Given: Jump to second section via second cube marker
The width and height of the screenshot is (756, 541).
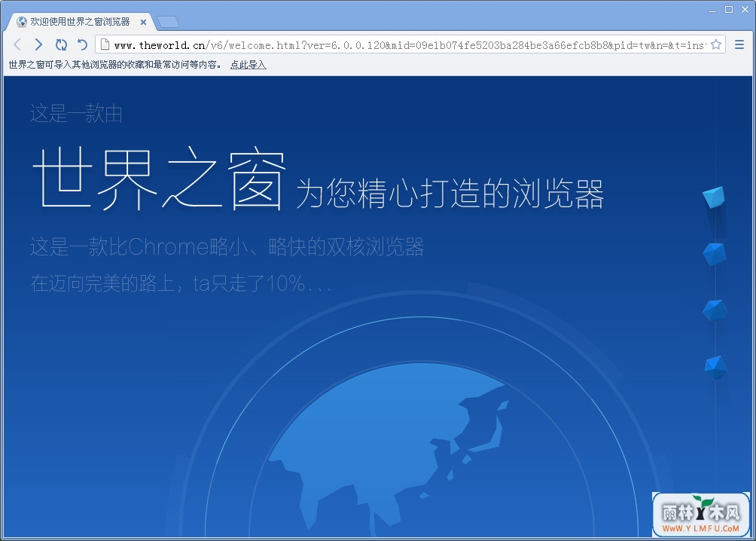Looking at the screenshot, I should click(714, 254).
